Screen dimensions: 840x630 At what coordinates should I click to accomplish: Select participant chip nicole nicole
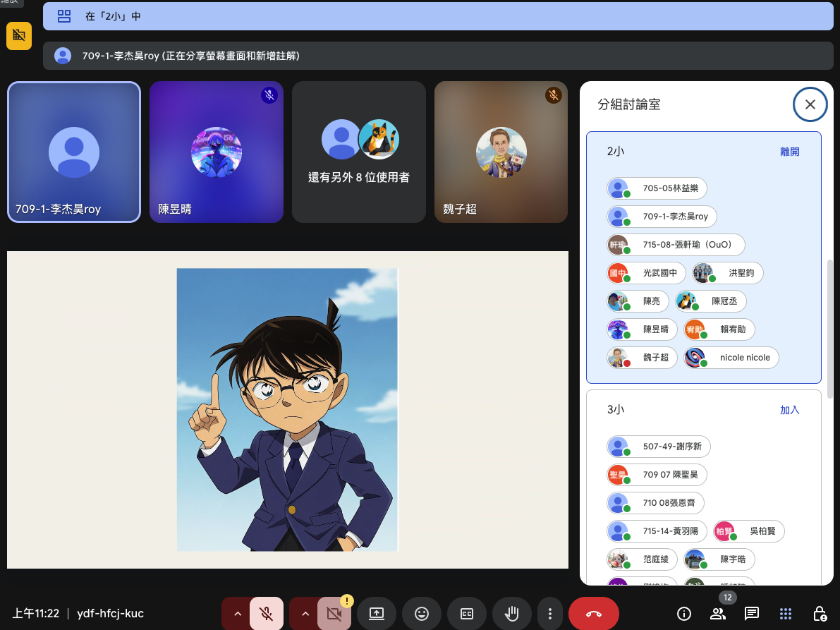coord(731,358)
